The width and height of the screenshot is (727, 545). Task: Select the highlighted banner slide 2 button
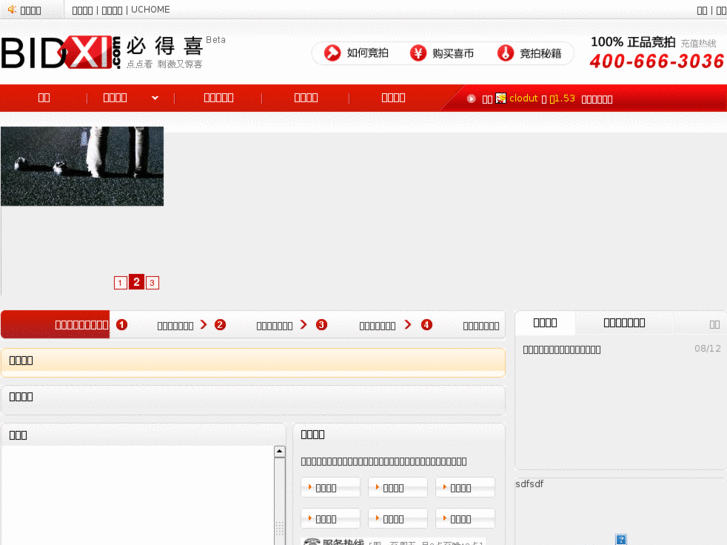136,282
